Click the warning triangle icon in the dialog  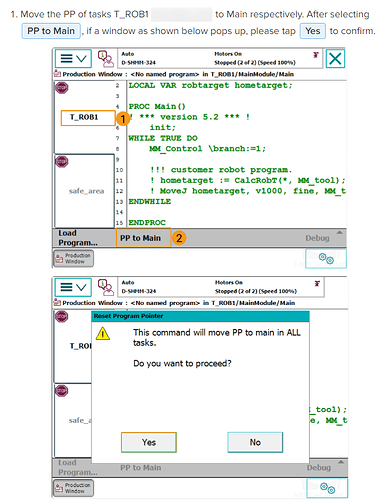[103, 333]
